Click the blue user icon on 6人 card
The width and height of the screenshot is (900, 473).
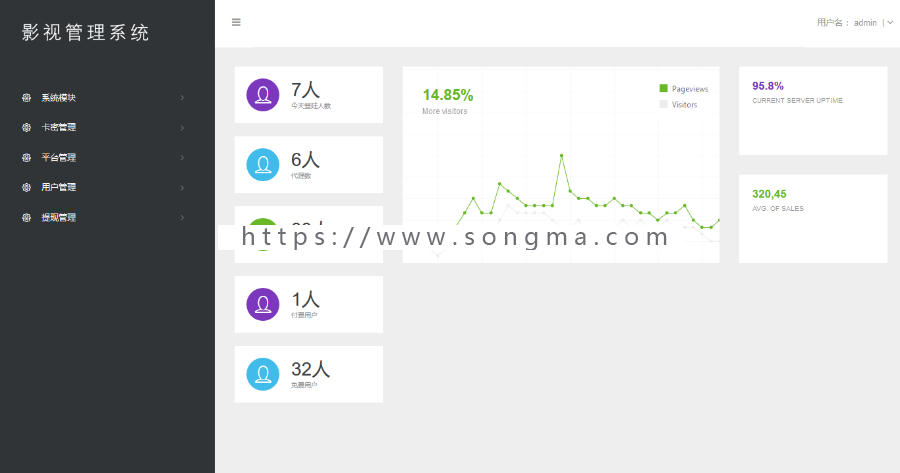(x=262, y=165)
